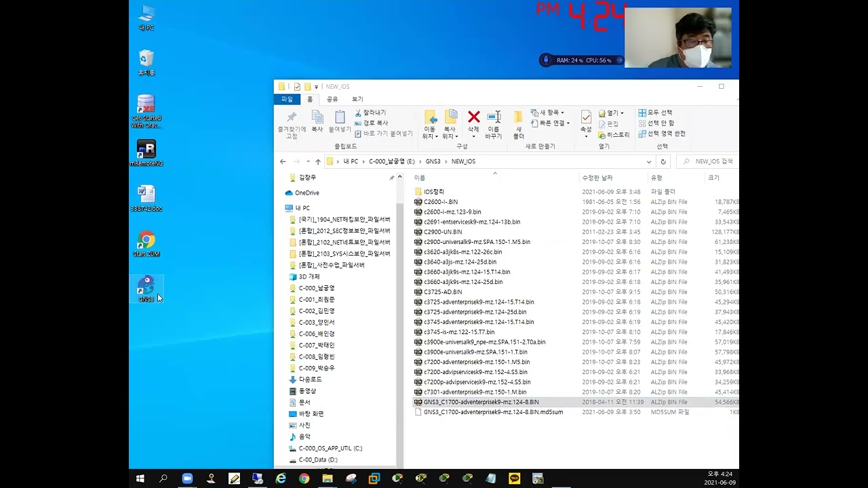Select IOS정리 folder in file list
The image size is (868, 488).
coord(434,192)
